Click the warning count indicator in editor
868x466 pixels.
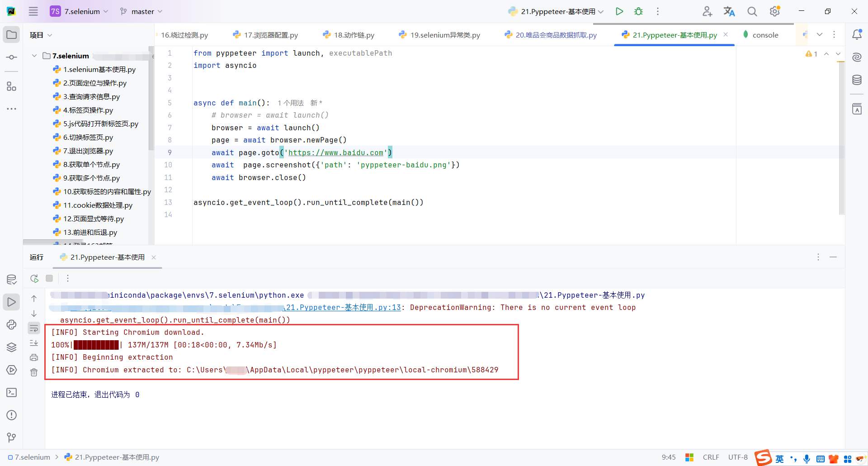811,54
